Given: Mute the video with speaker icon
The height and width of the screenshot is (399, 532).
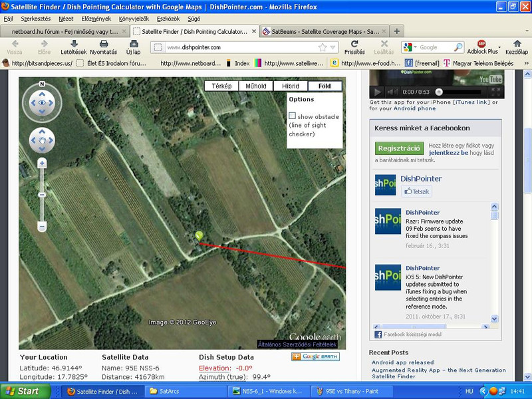Looking at the screenshot, I should [x=392, y=92].
